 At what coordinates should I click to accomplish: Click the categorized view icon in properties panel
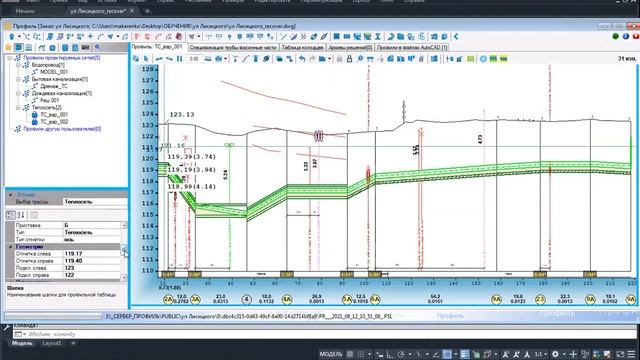(x=11, y=215)
